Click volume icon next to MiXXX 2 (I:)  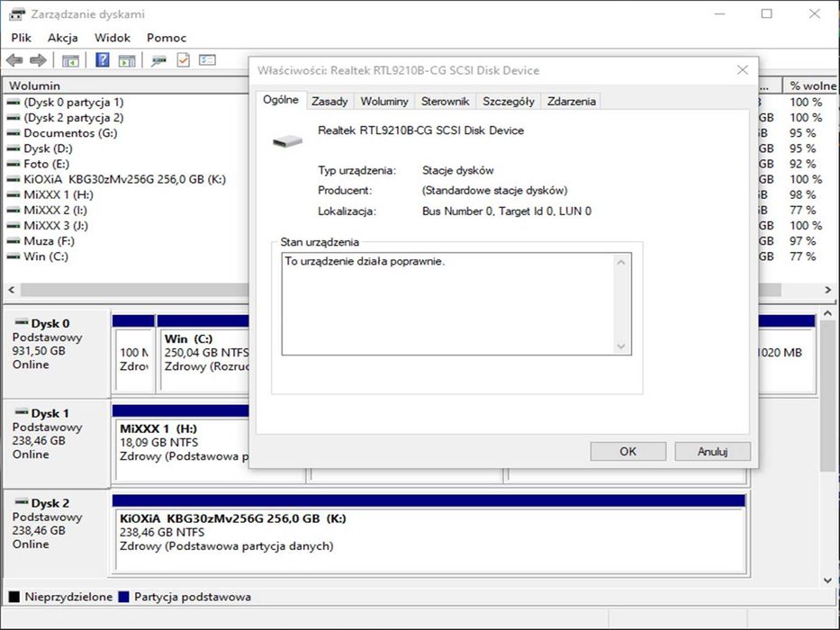[x=14, y=210]
